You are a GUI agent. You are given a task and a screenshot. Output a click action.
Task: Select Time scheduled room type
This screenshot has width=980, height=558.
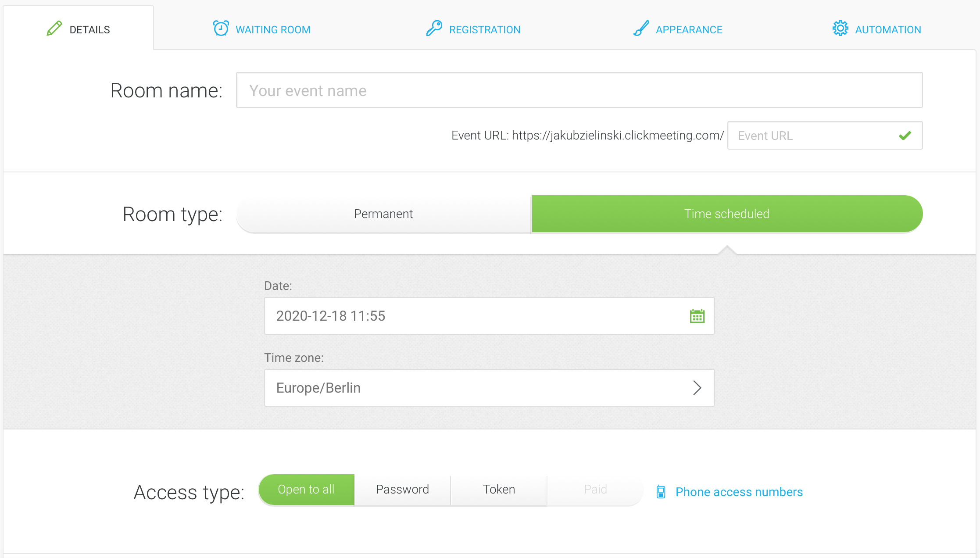[727, 214]
